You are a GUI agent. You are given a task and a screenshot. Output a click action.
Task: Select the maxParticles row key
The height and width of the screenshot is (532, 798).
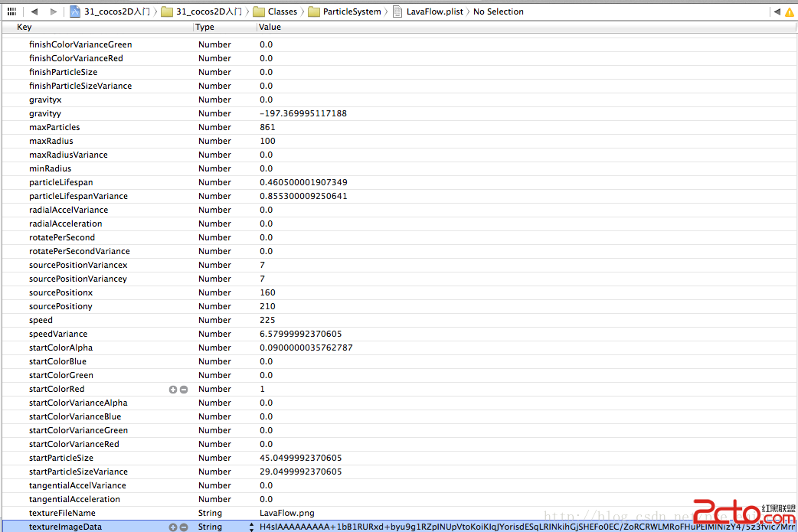(54, 127)
